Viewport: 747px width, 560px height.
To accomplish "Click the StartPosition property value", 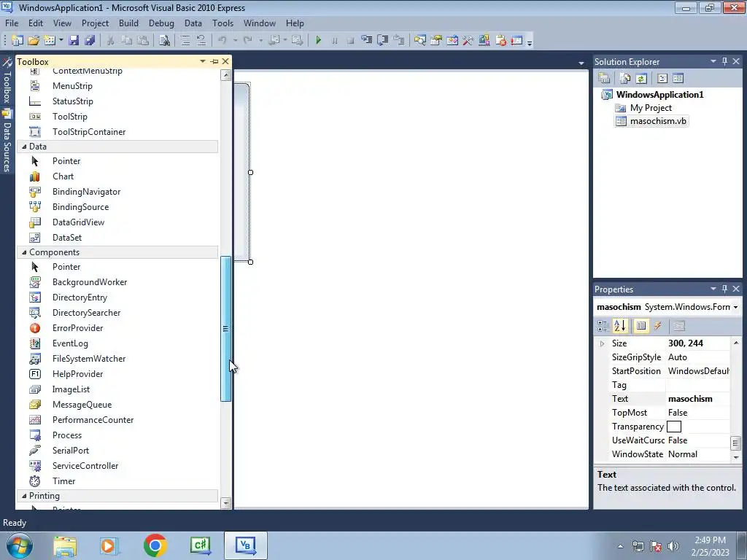I will pyautogui.click(x=698, y=371).
